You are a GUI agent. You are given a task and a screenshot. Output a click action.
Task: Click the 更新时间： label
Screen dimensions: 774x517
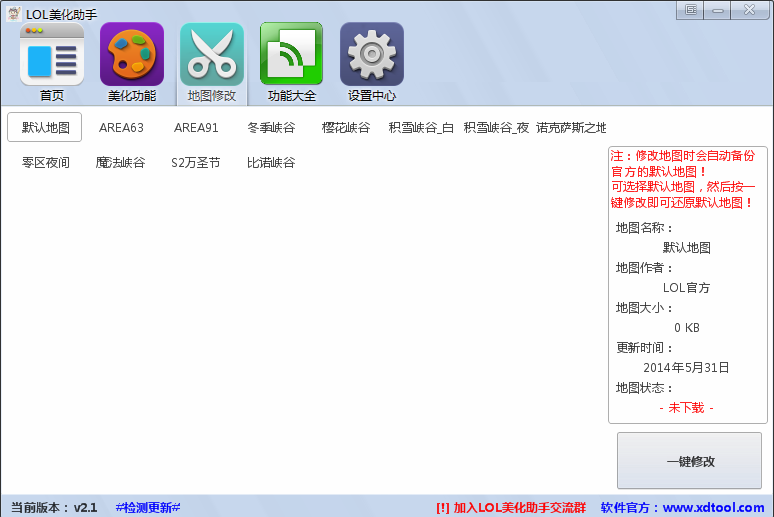pyautogui.click(x=644, y=348)
